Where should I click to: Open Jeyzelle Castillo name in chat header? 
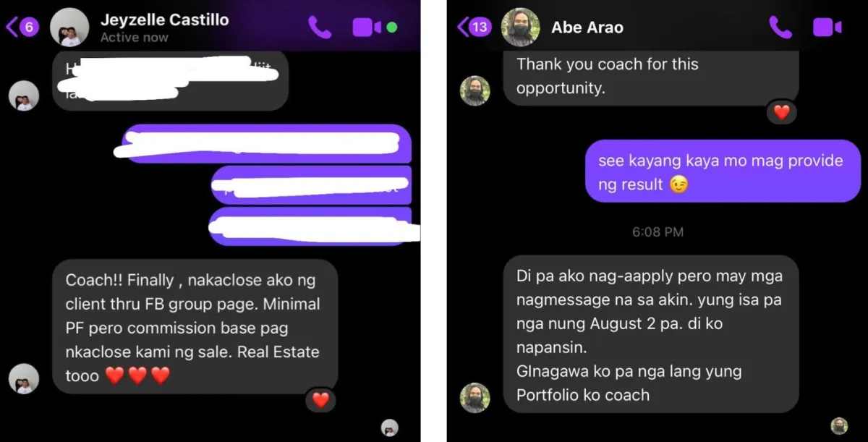coord(164,20)
